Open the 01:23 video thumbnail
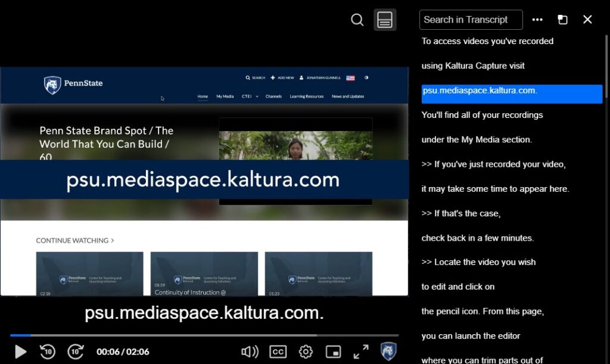Viewport: 610px width, 364px height. coord(318,274)
